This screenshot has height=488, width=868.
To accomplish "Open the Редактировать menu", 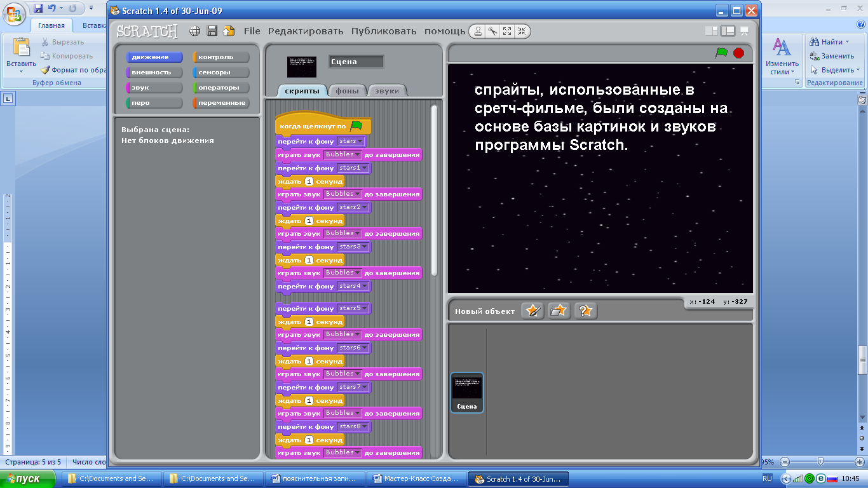I will coord(306,31).
